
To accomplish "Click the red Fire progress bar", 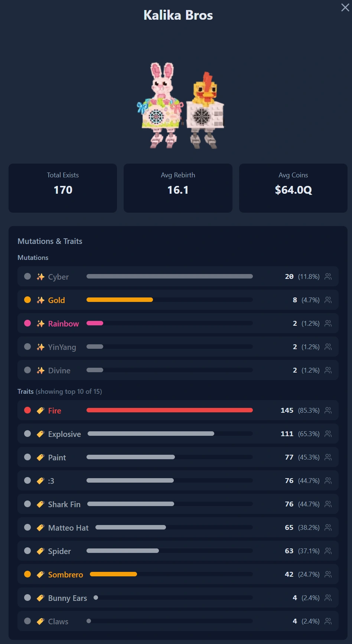I will coord(170,410).
